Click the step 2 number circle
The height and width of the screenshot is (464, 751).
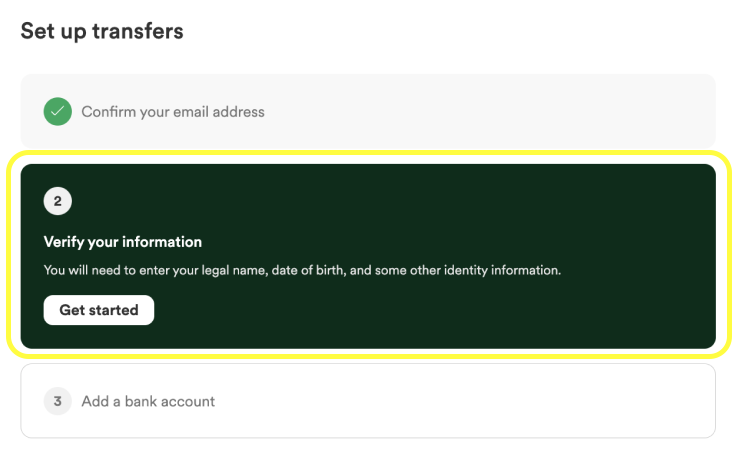pos(57,201)
